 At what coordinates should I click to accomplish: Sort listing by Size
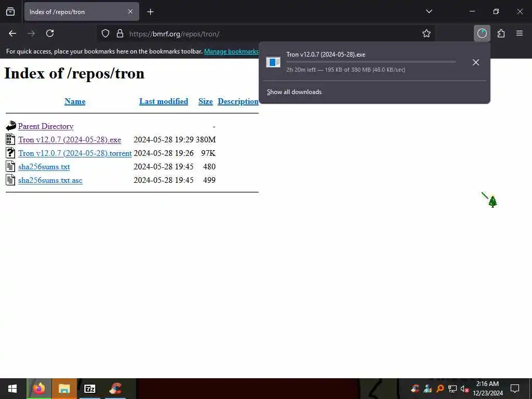pos(206,101)
